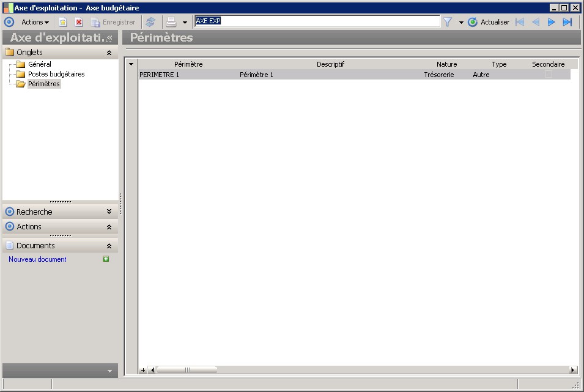Open the Général tab folder
Image resolution: width=584 pixels, height=392 pixels.
(x=40, y=64)
